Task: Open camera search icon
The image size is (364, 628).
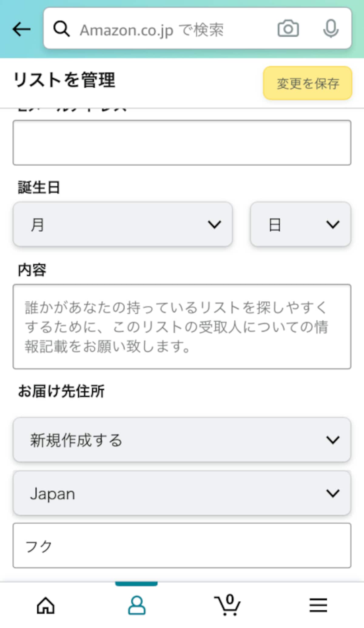Action: coord(288,29)
